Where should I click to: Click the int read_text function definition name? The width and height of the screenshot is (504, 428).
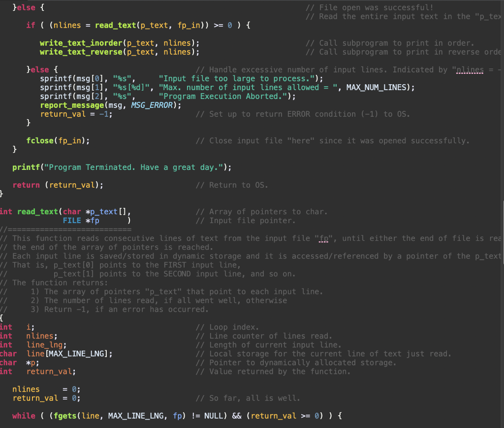click(x=37, y=212)
